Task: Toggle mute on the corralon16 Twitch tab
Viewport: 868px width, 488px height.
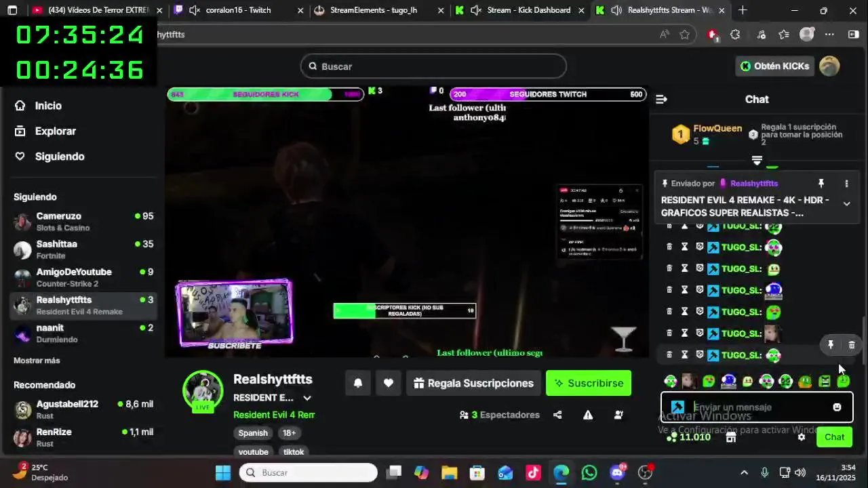Action: point(194,10)
